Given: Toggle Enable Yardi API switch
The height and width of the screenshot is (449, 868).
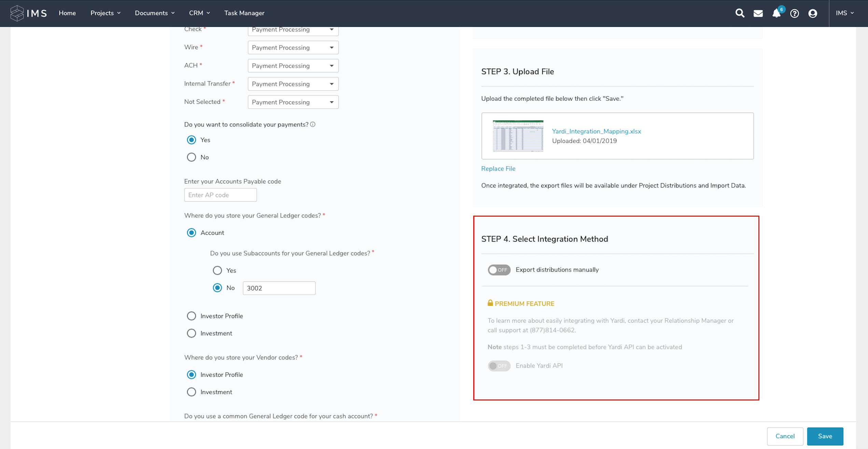Looking at the screenshot, I should click(x=499, y=365).
